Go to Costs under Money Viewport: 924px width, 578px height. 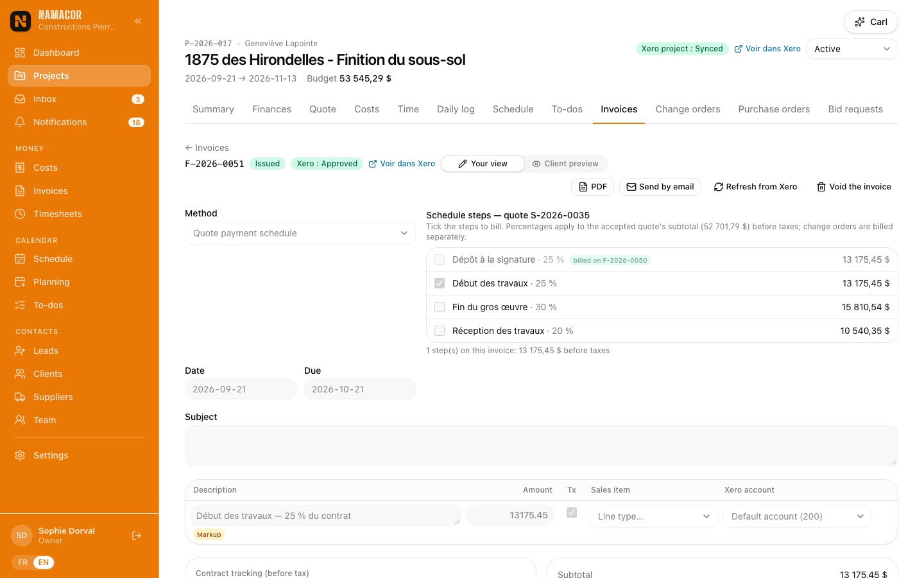coord(79,168)
